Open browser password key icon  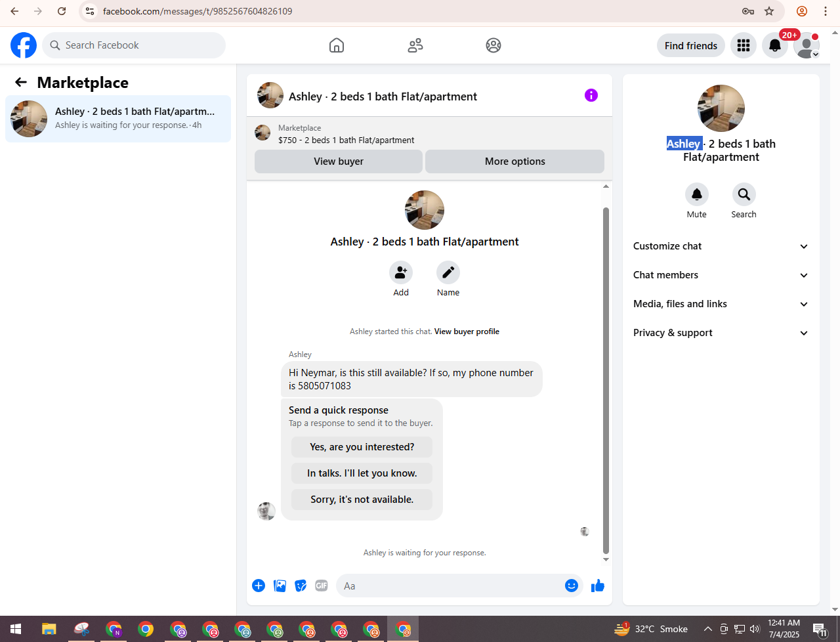748,11
